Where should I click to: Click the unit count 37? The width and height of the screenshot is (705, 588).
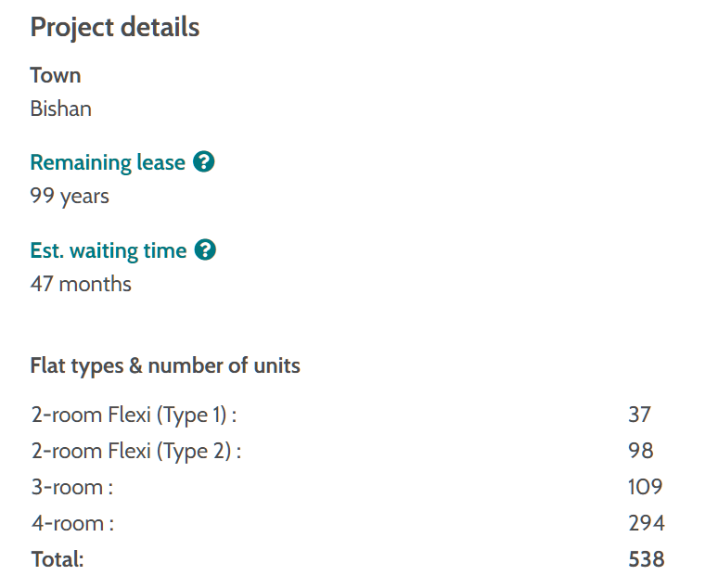tap(639, 415)
